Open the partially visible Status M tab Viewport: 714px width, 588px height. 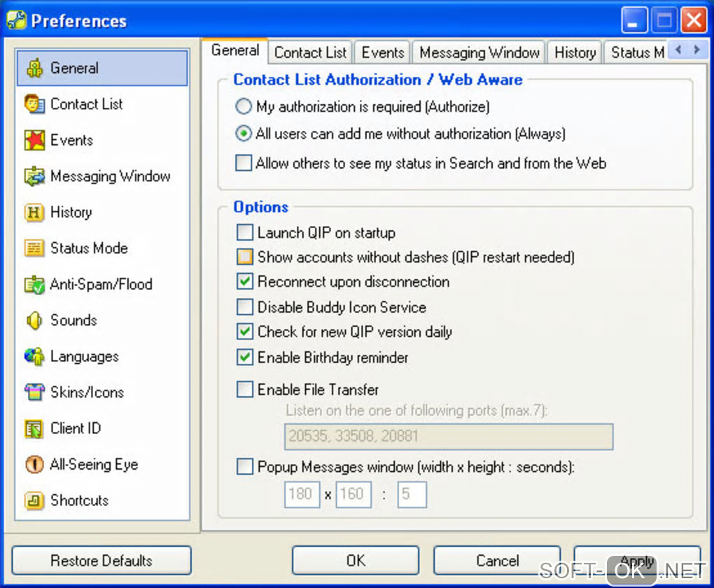(636, 52)
